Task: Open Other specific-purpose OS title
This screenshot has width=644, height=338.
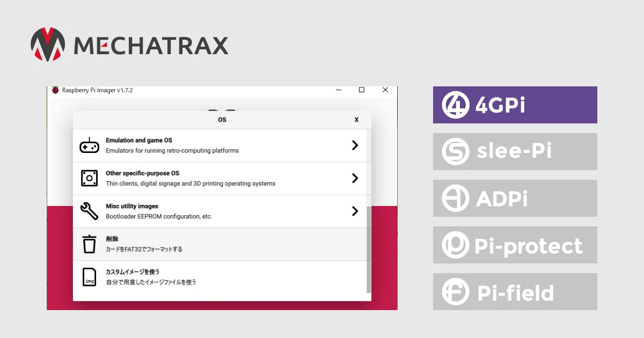Action: coord(142,173)
